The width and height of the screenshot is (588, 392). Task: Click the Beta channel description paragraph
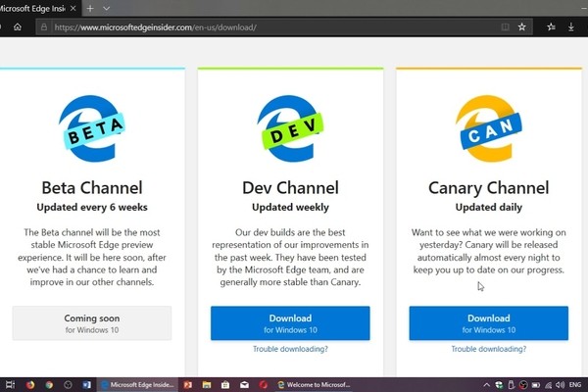[x=92, y=258]
